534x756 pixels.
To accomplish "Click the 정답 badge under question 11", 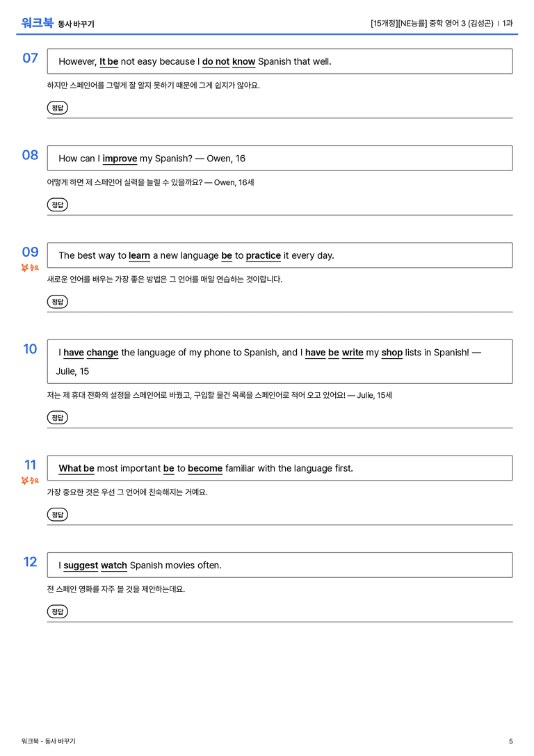I will [57, 514].
